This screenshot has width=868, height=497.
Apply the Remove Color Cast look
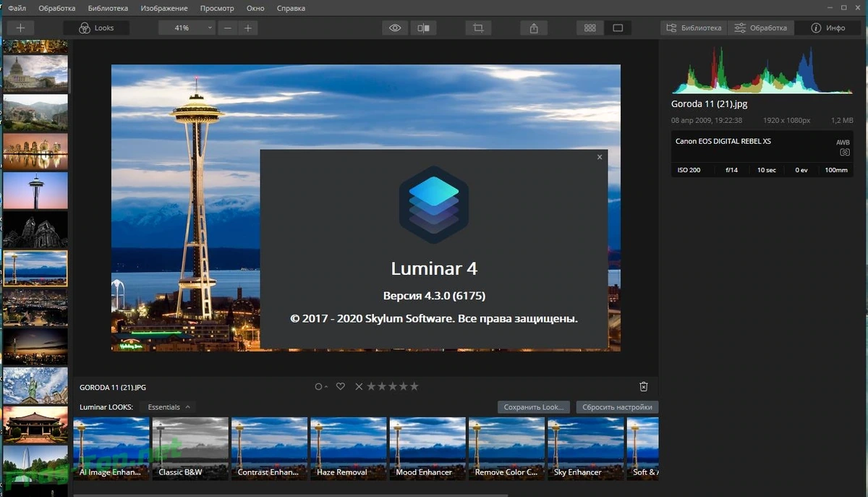click(x=506, y=449)
